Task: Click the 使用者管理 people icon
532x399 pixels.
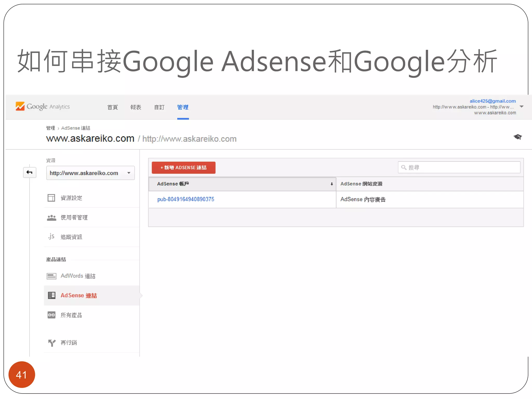Action: (x=51, y=218)
